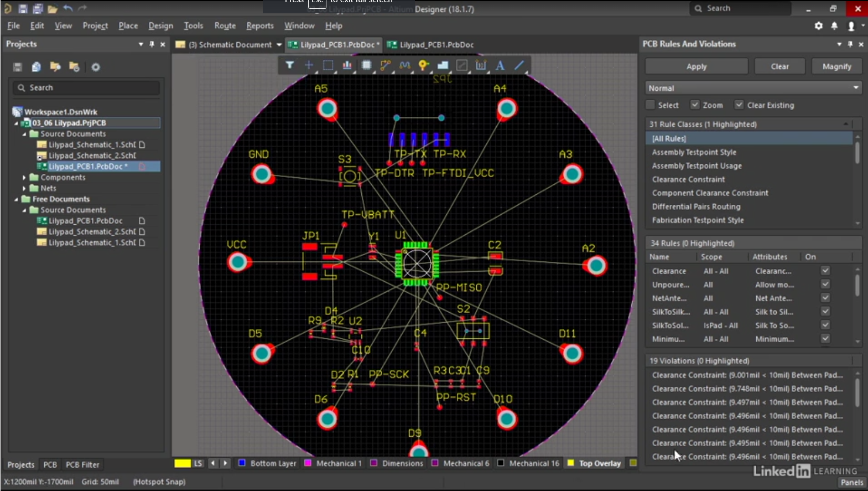Disable the Clearance rule On checkbox
This screenshot has height=491, width=868.
point(825,271)
